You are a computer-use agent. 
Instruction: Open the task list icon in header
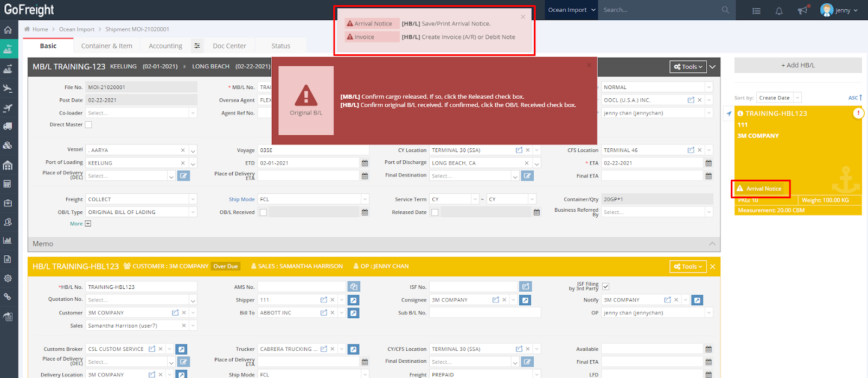pos(756,10)
